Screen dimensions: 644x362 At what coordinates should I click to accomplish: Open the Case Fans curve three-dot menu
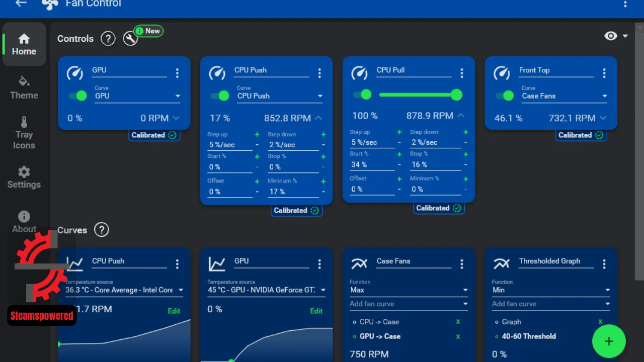point(462,264)
